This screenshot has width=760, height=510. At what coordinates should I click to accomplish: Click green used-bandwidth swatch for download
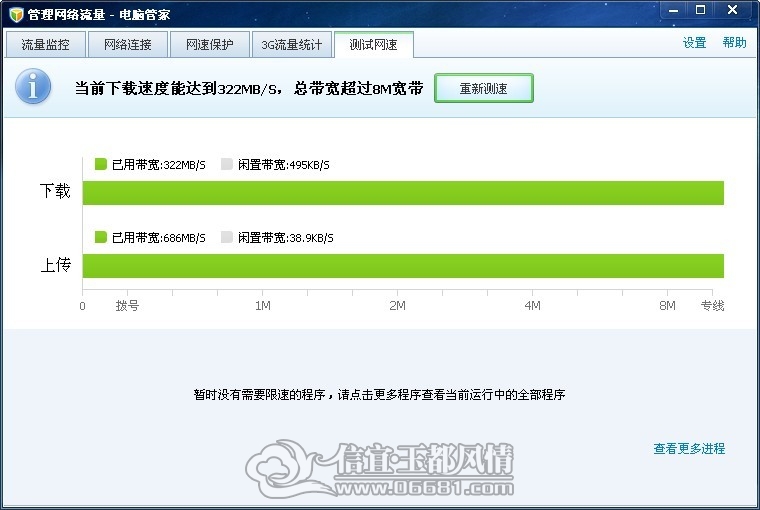point(100,164)
